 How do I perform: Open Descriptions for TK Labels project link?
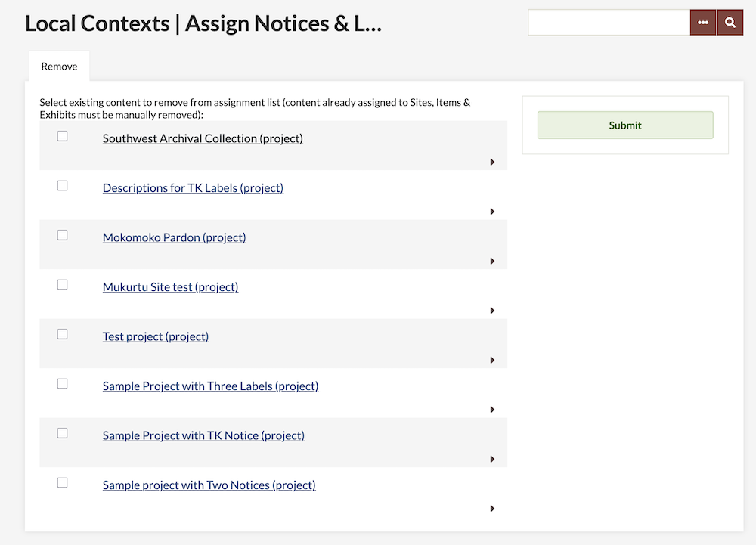coord(193,188)
